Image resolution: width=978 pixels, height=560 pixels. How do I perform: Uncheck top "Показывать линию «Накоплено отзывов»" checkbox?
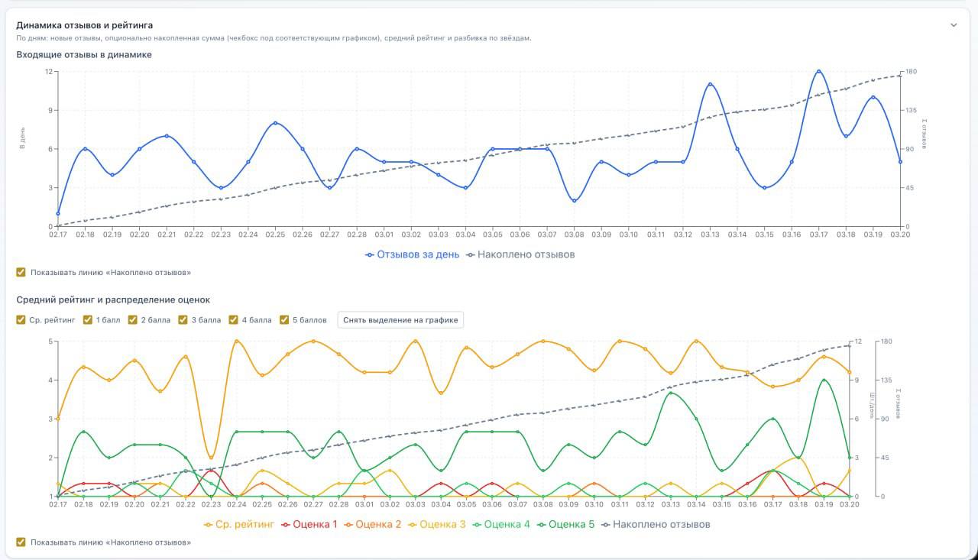[x=21, y=272]
